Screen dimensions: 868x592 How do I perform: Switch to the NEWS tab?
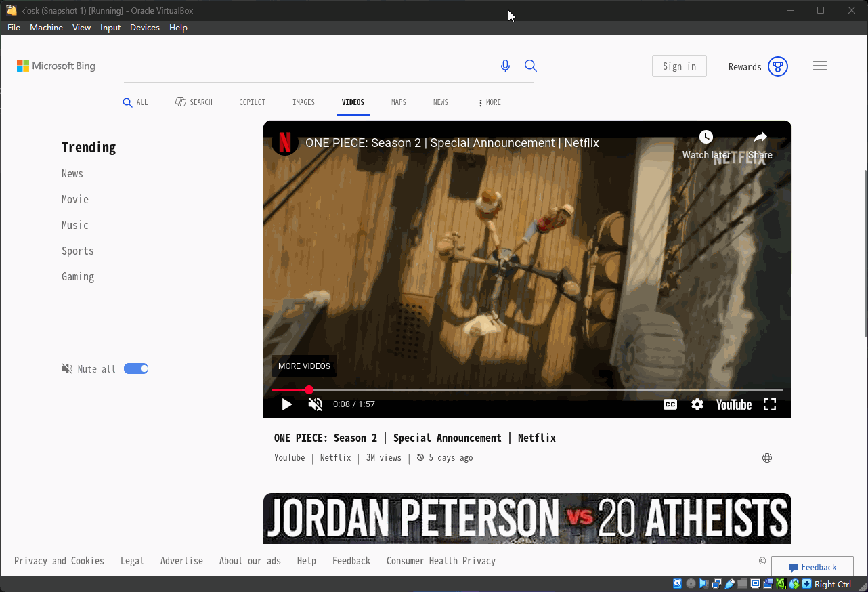click(x=441, y=102)
